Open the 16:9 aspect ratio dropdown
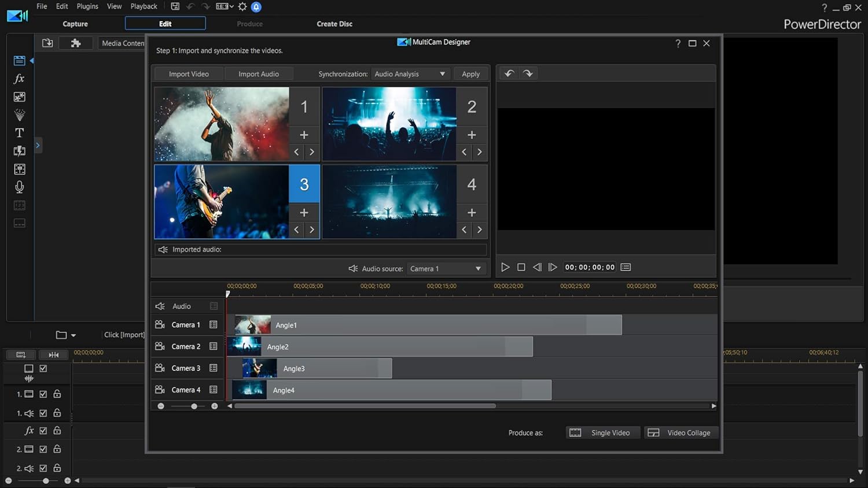This screenshot has height=488, width=868. (x=223, y=6)
